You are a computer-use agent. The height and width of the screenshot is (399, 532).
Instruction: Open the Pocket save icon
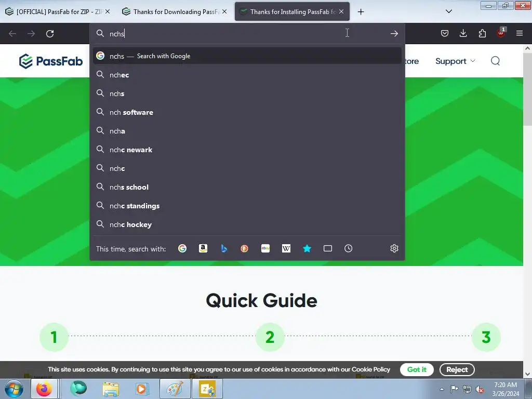tap(445, 33)
